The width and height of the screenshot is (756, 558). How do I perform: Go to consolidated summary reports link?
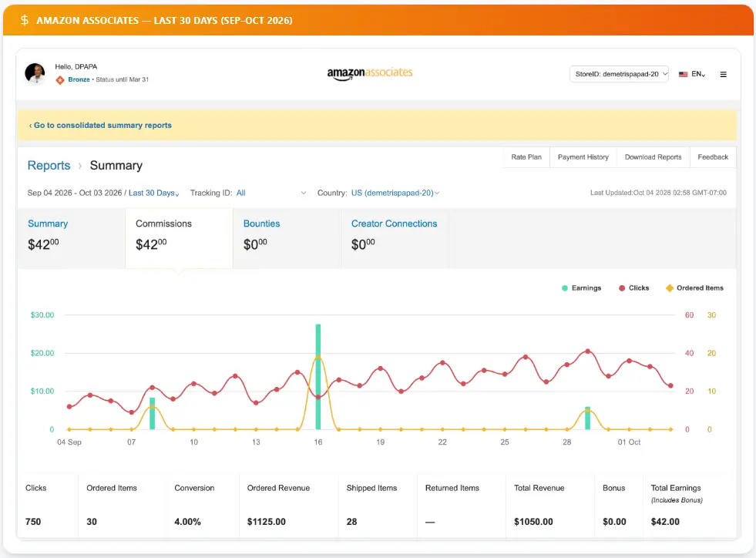(x=100, y=126)
